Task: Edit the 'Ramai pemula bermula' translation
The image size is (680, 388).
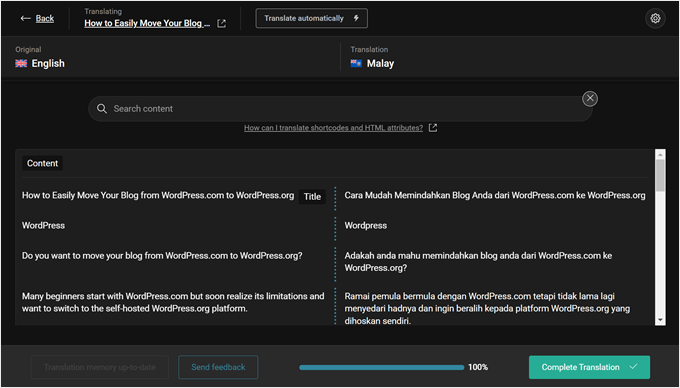Action: (x=487, y=309)
